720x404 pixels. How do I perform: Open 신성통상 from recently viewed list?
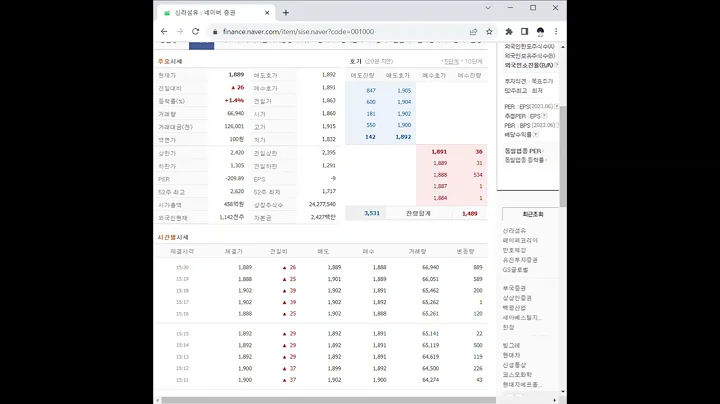point(514,365)
